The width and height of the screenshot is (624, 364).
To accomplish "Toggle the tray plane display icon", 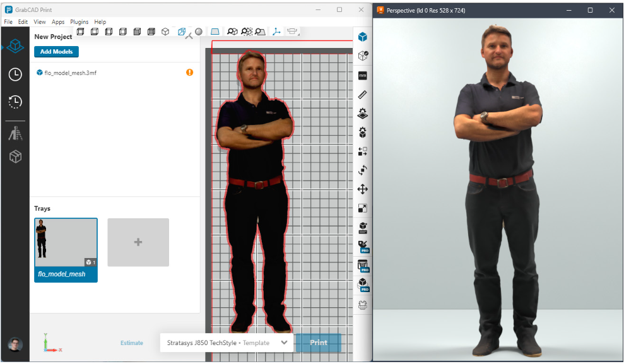I will click(x=215, y=32).
